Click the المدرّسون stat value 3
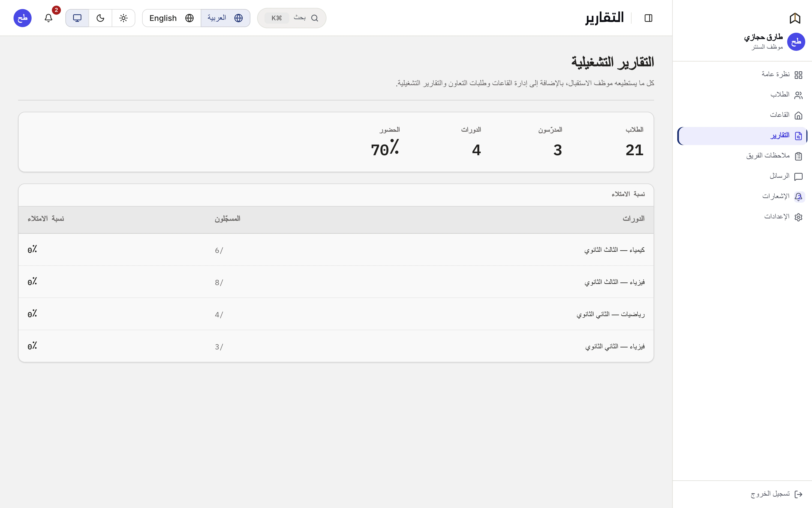The image size is (812, 508). coord(558,150)
